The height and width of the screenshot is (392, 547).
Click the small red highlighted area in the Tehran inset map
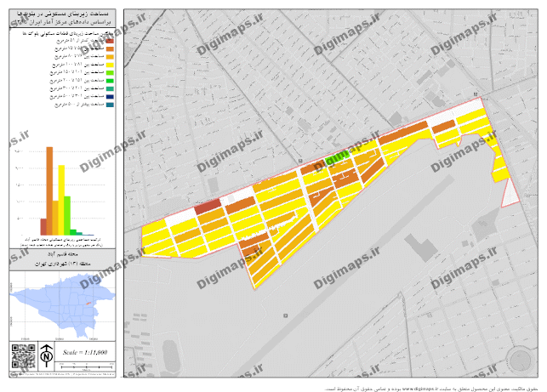tap(87, 303)
